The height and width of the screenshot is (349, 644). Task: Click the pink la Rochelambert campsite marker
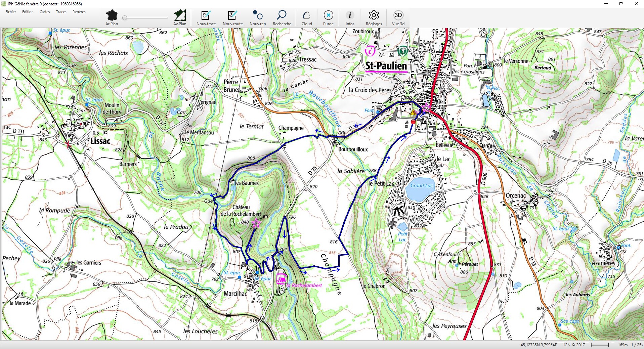(281, 279)
